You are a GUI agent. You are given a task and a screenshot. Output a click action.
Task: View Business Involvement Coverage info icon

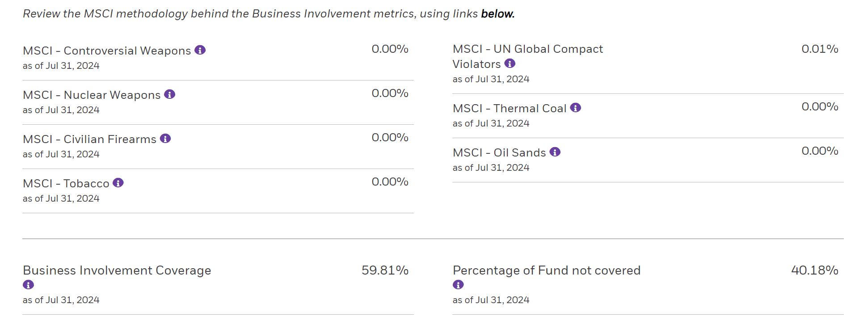tap(28, 284)
